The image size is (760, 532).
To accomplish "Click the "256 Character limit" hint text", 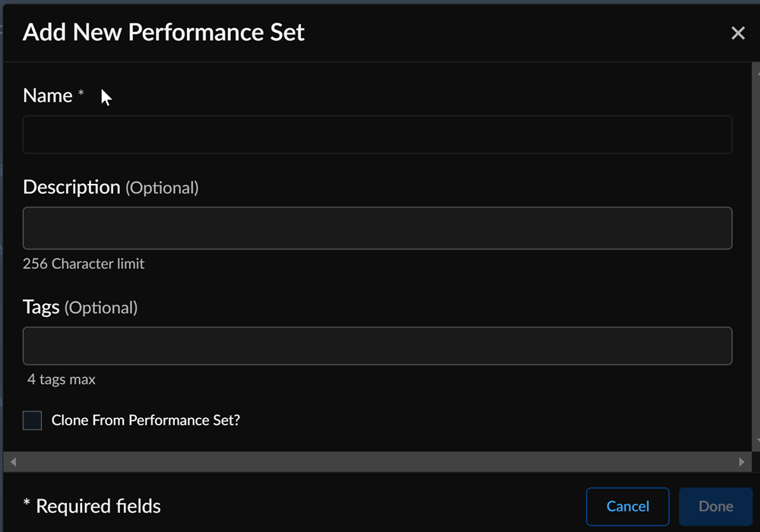I will (x=84, y=264).
